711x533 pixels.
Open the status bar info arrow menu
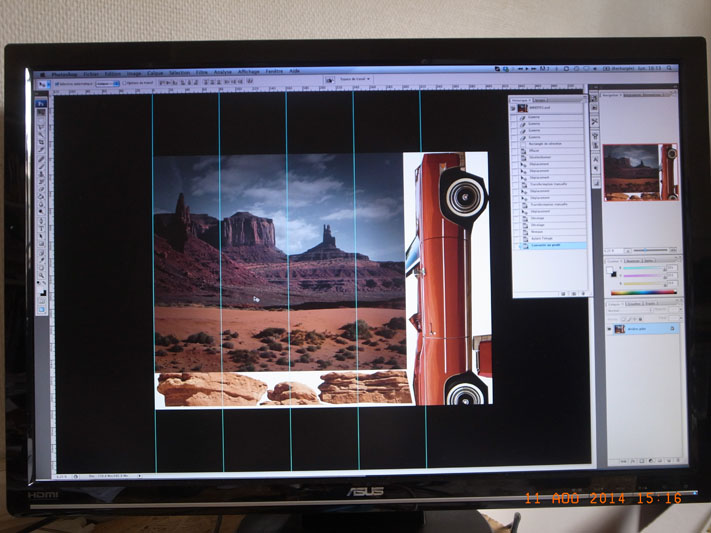[x=140, y=476]
